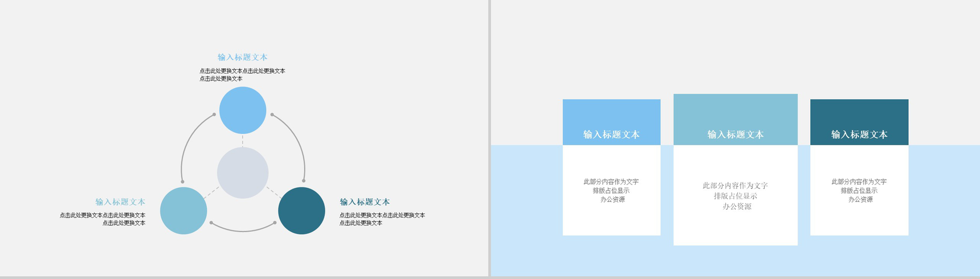Select the medium blue circle beside the right-aligned caption

pos(183,211)
